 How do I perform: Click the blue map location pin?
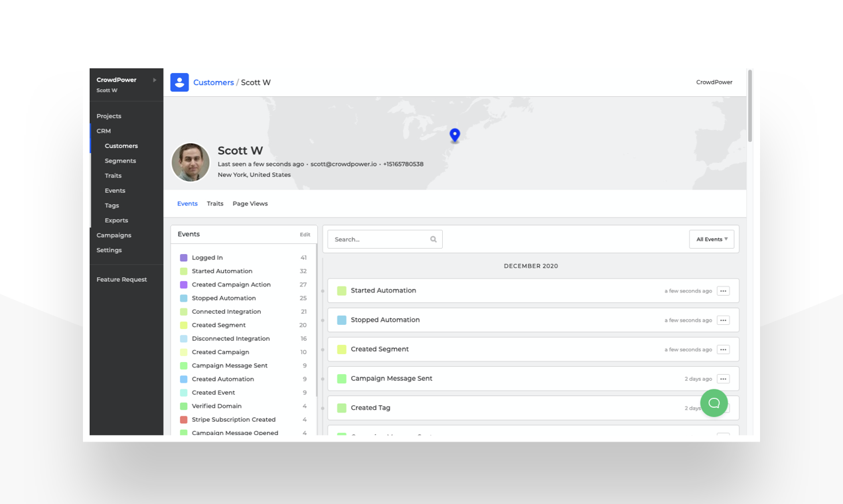point(455,135)
